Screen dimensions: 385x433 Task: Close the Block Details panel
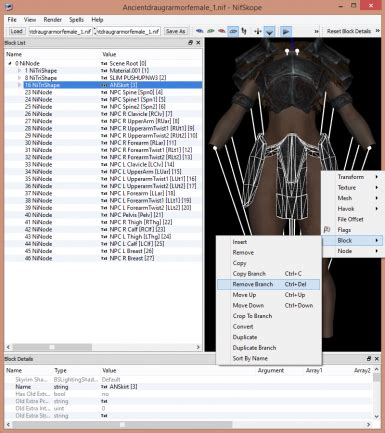tap(376, 359)
